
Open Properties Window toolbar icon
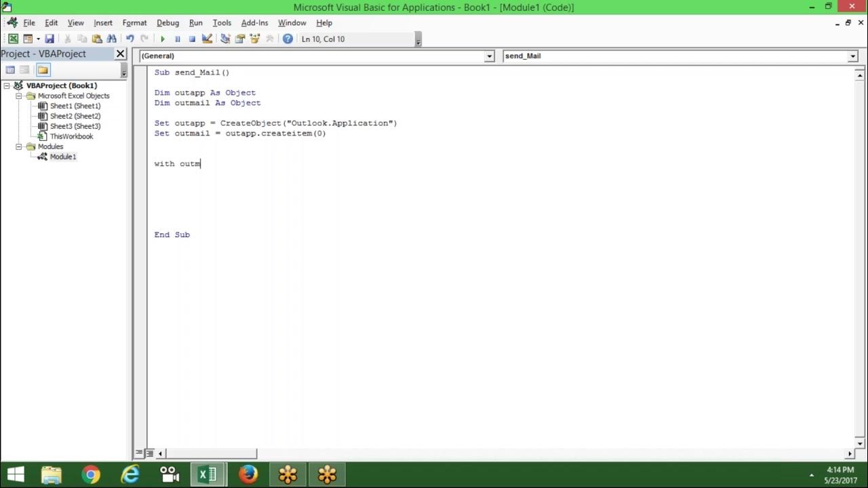pos(240,39)
